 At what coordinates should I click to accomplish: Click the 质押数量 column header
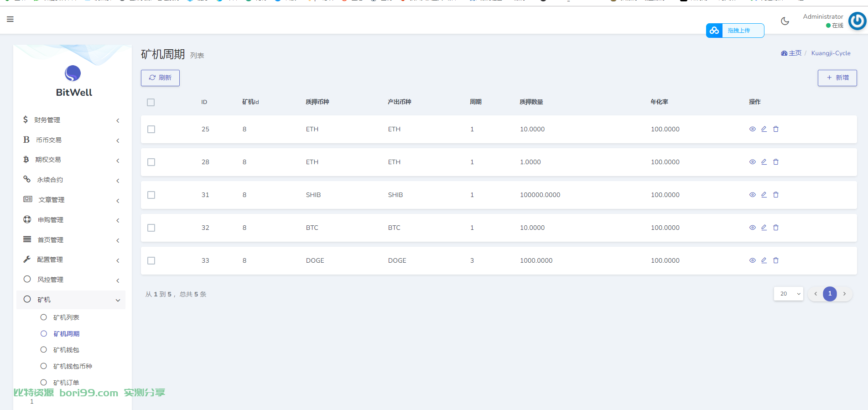[531, 102]
